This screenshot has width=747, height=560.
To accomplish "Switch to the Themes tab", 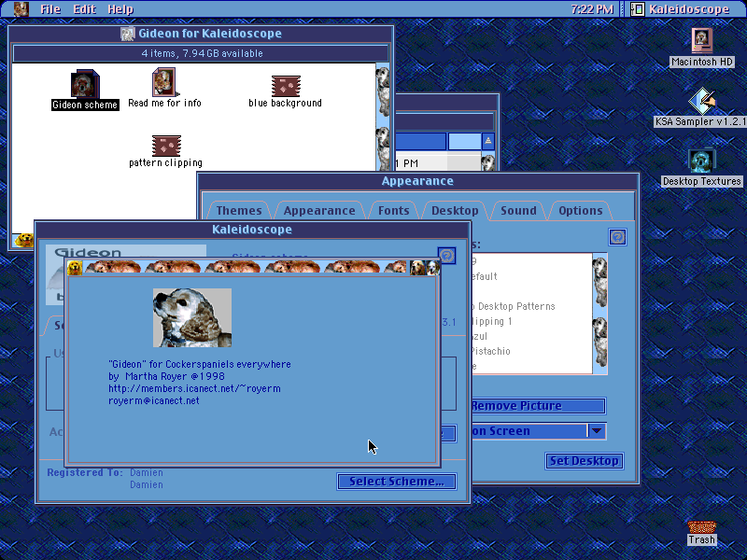I will click(x=239, y=211).
